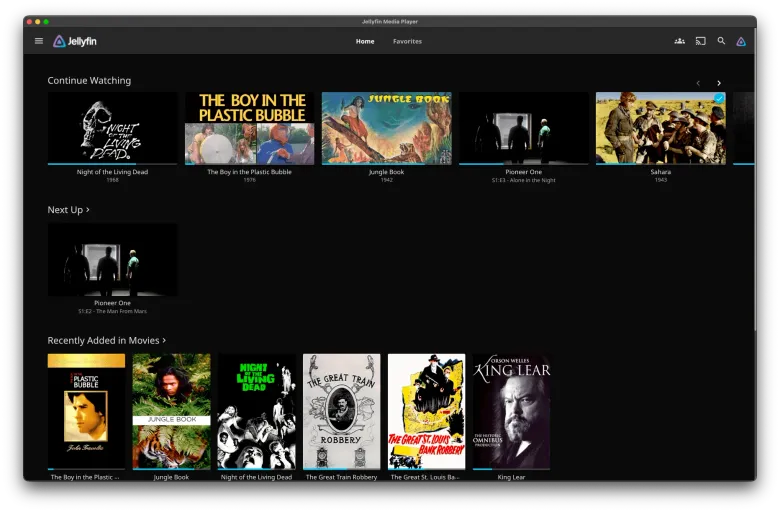Click 'King Lear' title text
The width and height of the screenshot is (780, 512).
[511, 477]
